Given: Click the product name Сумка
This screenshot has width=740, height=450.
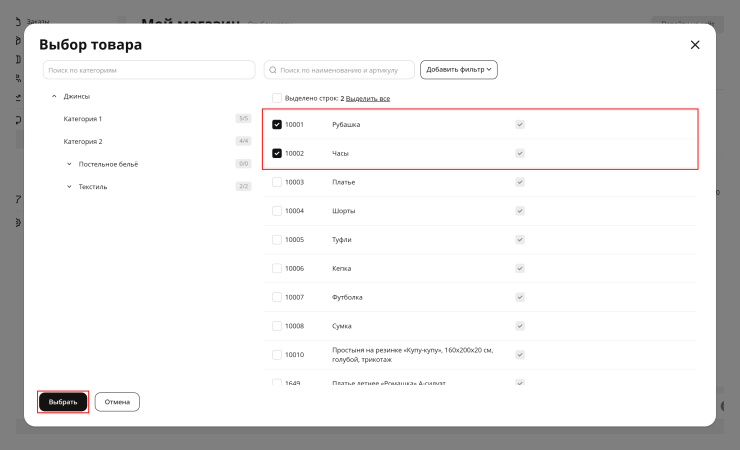Looking at the screenshot, I should coord(342,326).
